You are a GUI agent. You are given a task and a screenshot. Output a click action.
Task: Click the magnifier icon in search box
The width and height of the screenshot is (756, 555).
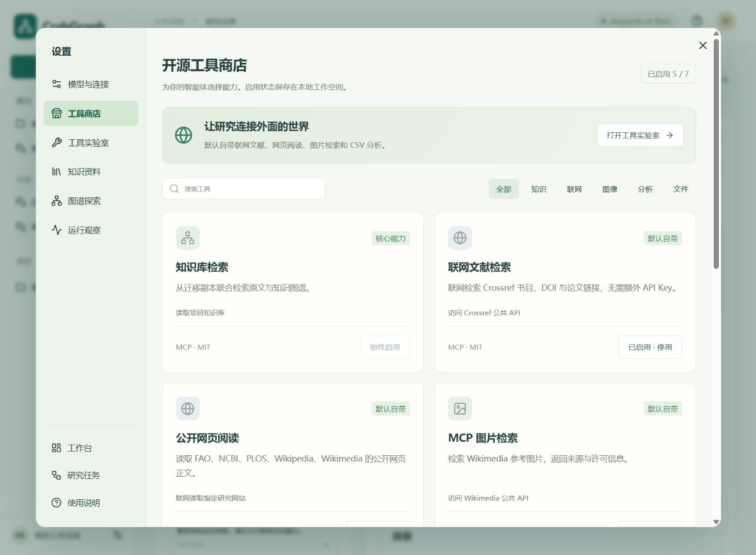tap(174, 189)
